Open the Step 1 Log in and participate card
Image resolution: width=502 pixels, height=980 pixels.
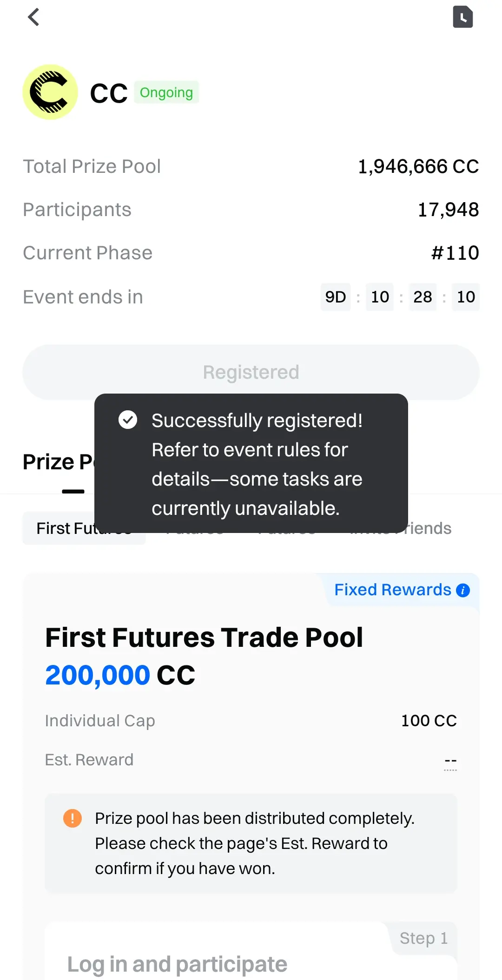(251, 951)
